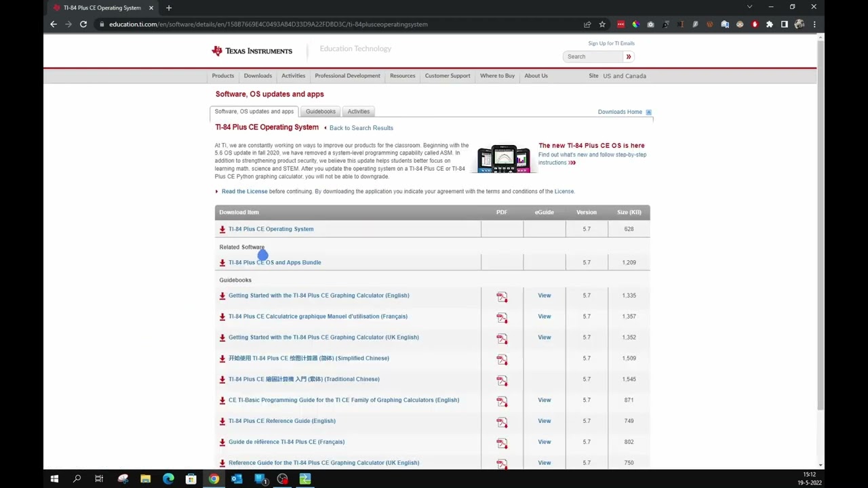View eGuide for Guide de référence (Français)
The height and width of the screenshot is (488, 868).
(x=545, y=442)
